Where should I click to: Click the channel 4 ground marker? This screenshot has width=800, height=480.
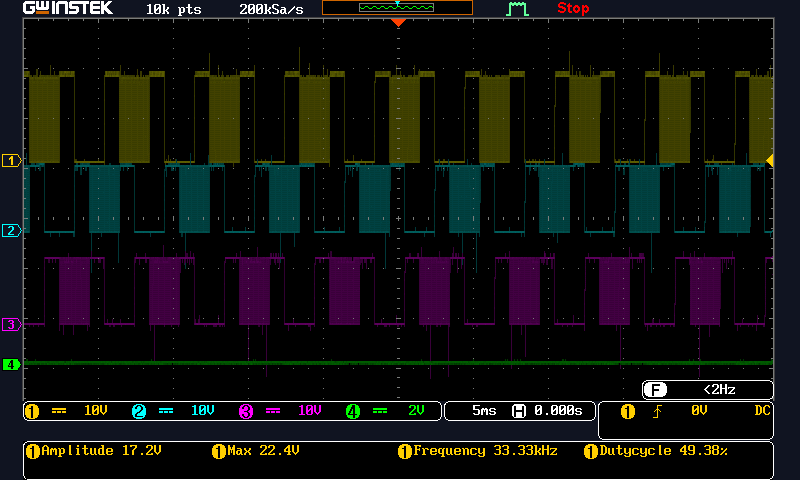[11, 364]
